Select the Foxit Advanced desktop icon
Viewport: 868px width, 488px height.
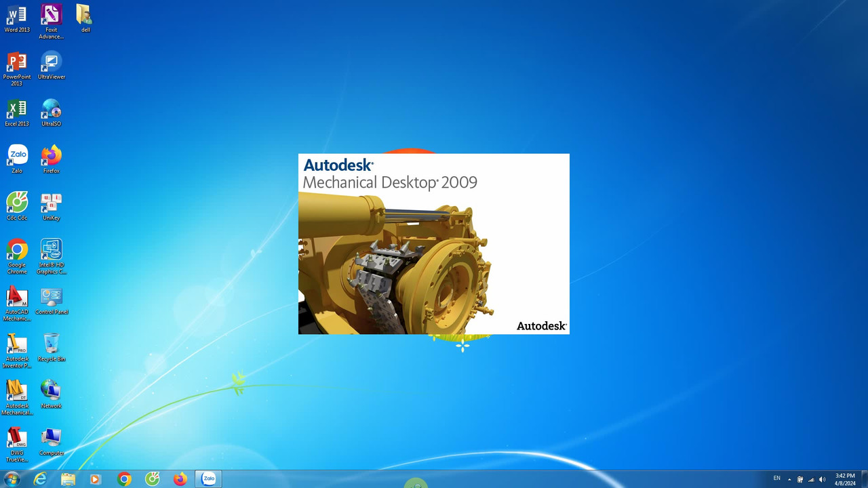click(x=51, y=21)
